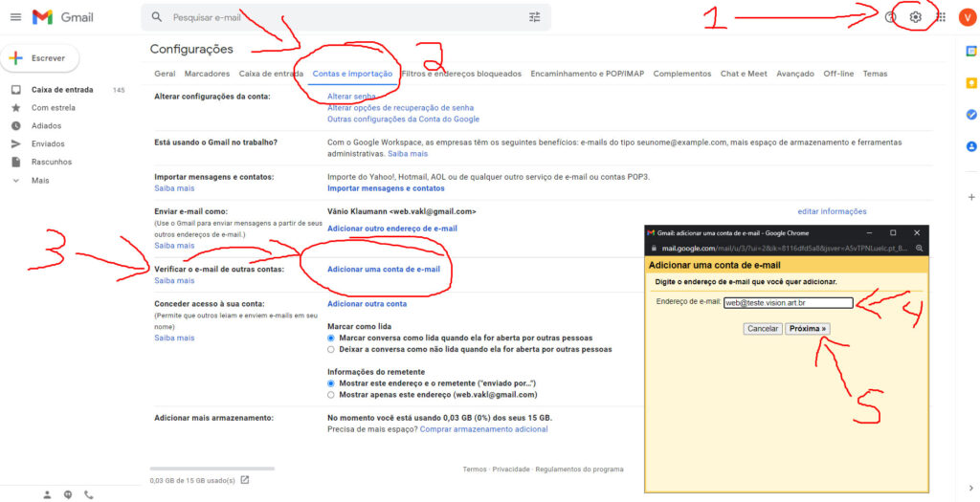Click Cancelar button in popup
This screenshot has height=502, width=980.
pyautogui.click(x=763, y=328)
